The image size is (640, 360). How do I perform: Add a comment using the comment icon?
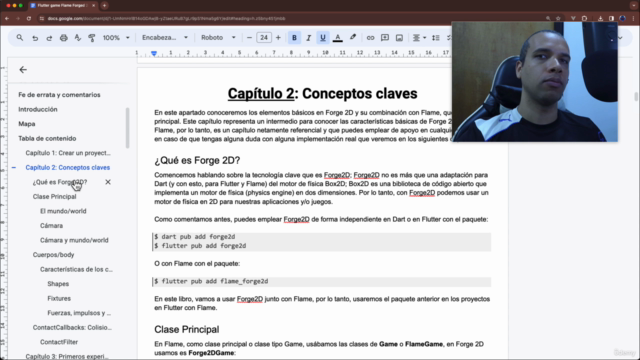(x=384, y=38)
